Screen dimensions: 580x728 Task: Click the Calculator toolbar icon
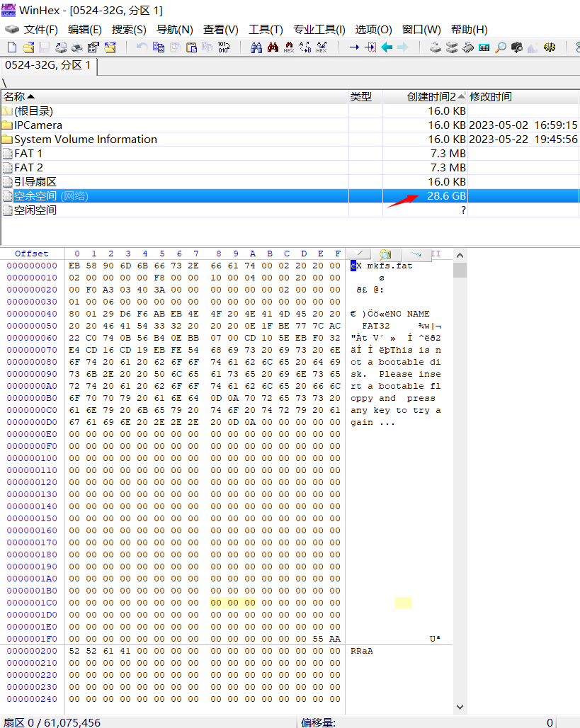click(x=484, y=47)
